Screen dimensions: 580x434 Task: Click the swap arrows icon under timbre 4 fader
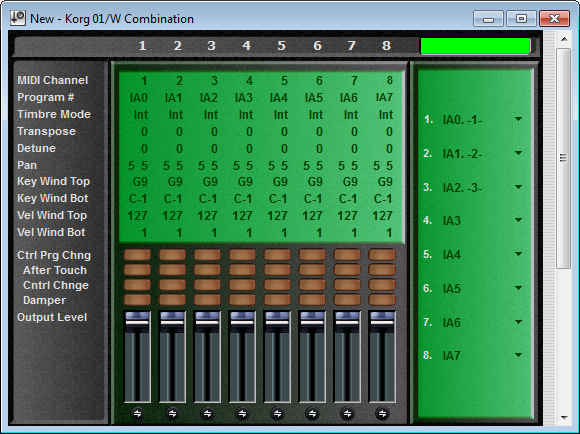click(x=242, y=413)
